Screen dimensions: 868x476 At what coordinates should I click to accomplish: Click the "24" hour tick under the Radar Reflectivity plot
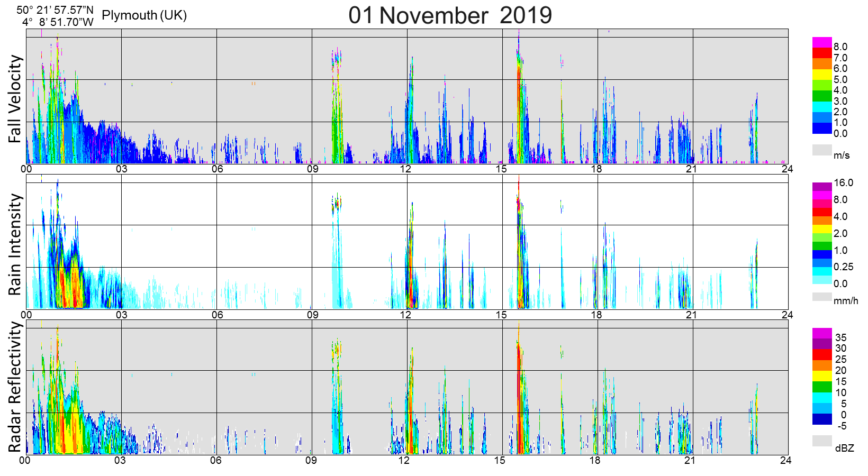pyautogui.click(x=785, y=460)
